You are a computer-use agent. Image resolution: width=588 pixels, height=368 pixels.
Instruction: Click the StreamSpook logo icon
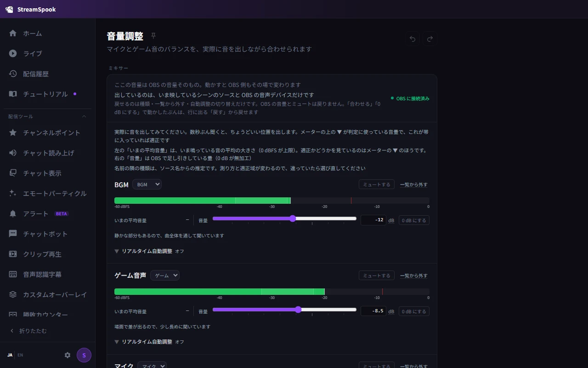pos(9,9)
